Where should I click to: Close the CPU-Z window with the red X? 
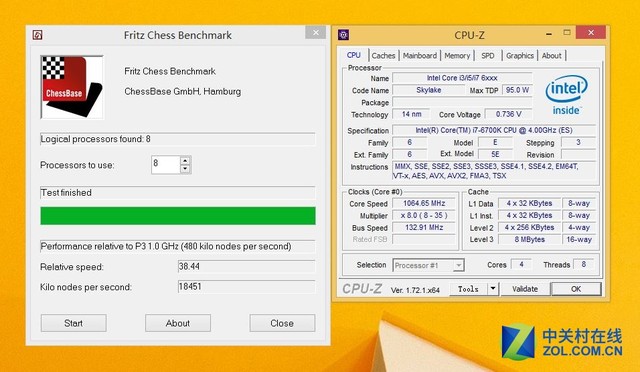point(591,33)
